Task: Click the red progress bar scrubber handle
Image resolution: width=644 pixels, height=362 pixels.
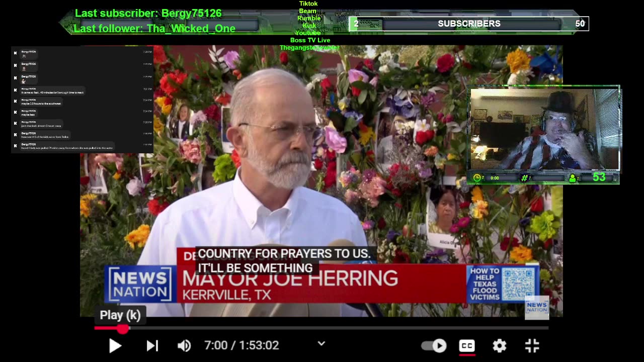Action: [x=123, y=328]
